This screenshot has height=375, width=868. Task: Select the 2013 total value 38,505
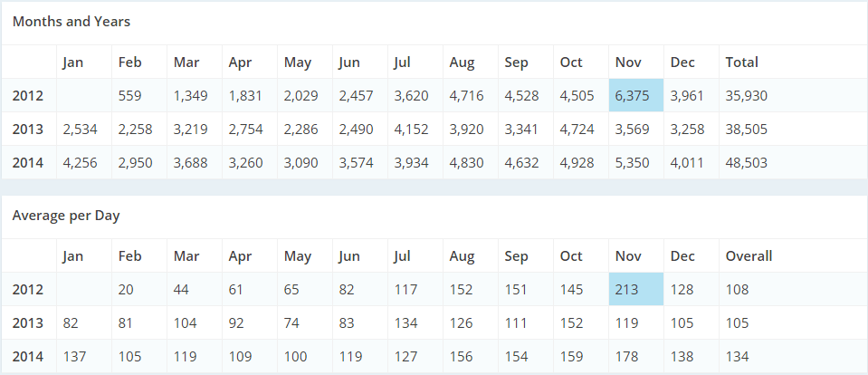click(746, 130)
